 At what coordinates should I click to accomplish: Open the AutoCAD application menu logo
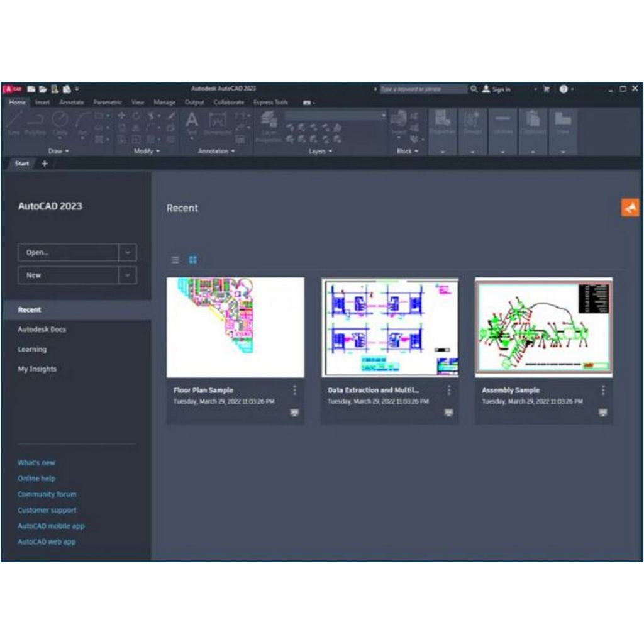(13, 89)
